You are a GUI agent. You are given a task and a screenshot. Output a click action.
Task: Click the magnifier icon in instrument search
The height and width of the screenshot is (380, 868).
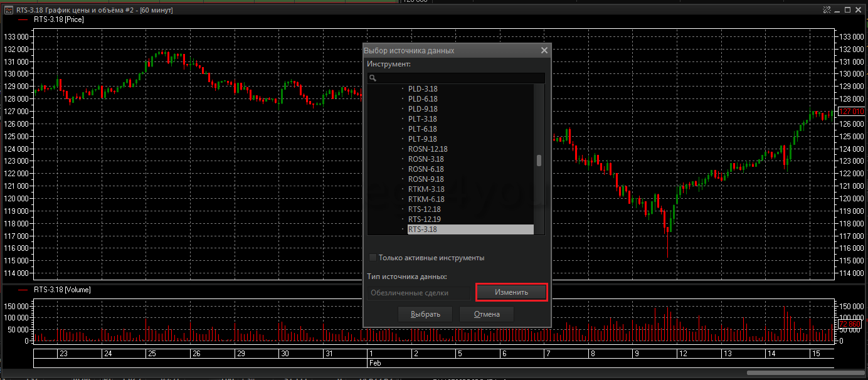pos(373,78)
